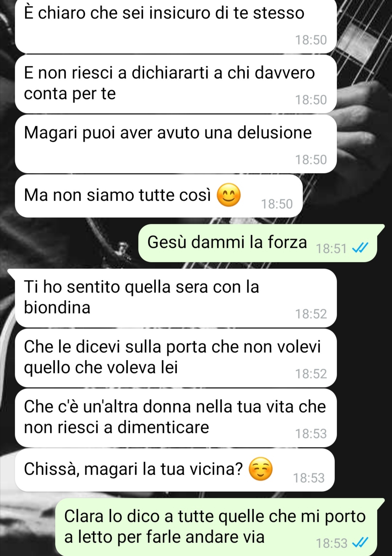Tap the 18:52 timestamp under 'biondina'
Image resolution: width=392 pixels, height=556 pixels.
[x=311, y=314]
